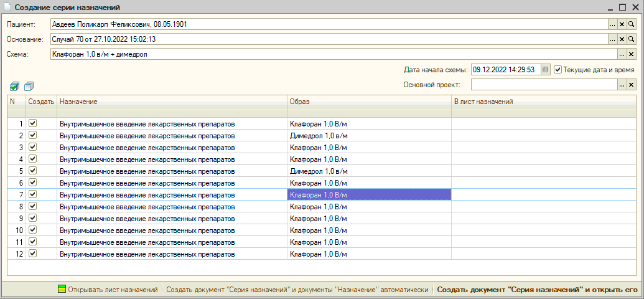This screenshot has width=644, height=299.
Task: Uncheck Создать checkbox in row 1
Action: click(33, 123)
